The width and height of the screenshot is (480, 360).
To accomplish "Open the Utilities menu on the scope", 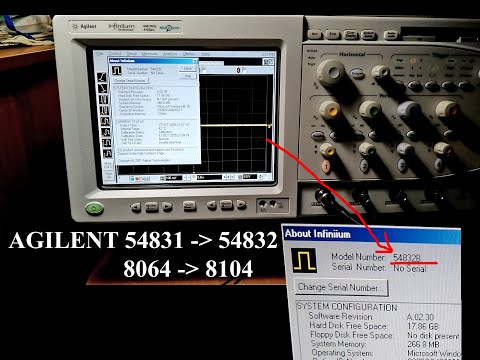I will tap(189, 54).
